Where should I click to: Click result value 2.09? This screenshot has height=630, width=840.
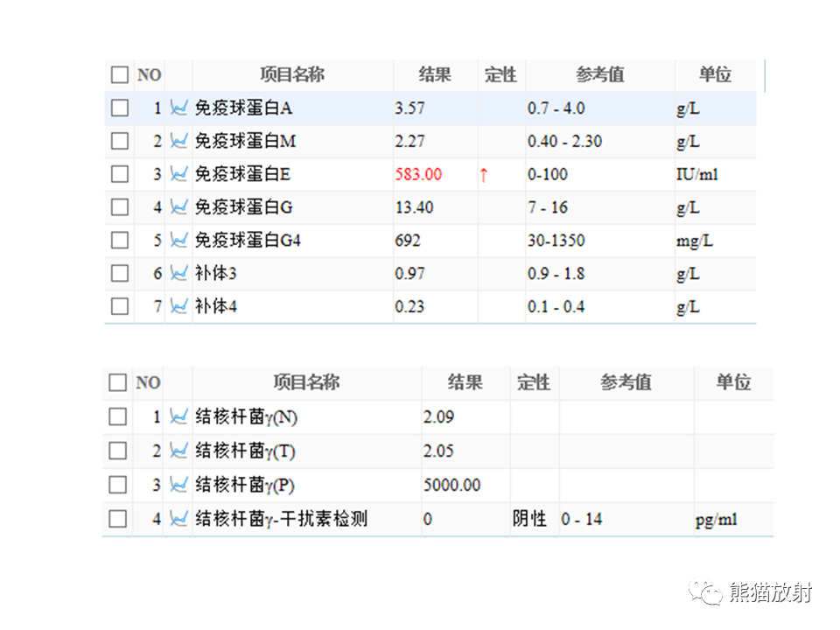438,416
